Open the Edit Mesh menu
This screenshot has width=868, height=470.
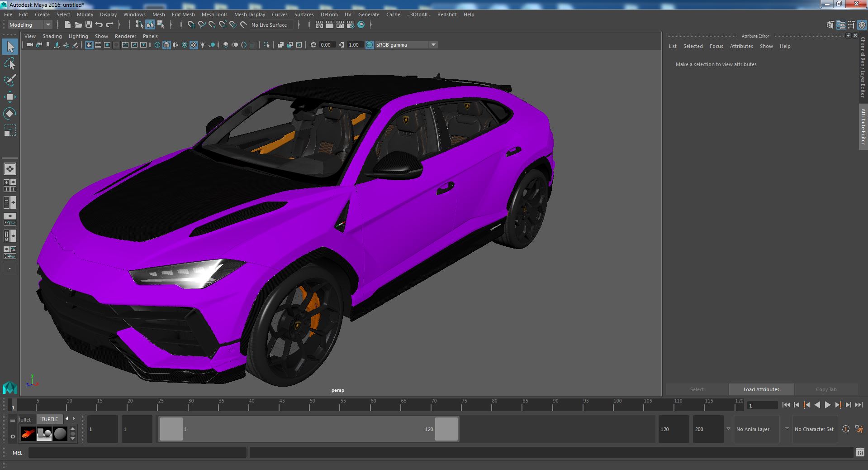tap(183, 14)
